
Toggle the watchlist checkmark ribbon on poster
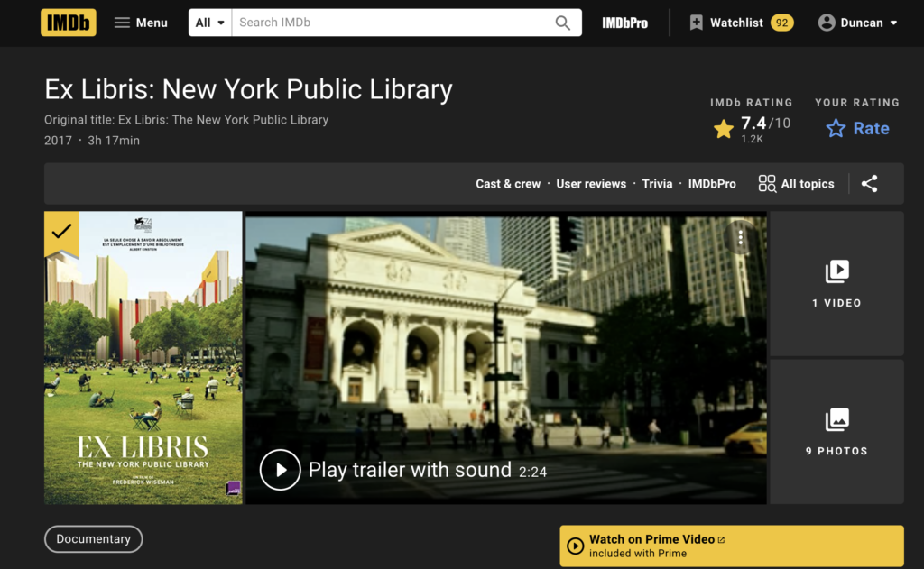[x=61, y=231]
